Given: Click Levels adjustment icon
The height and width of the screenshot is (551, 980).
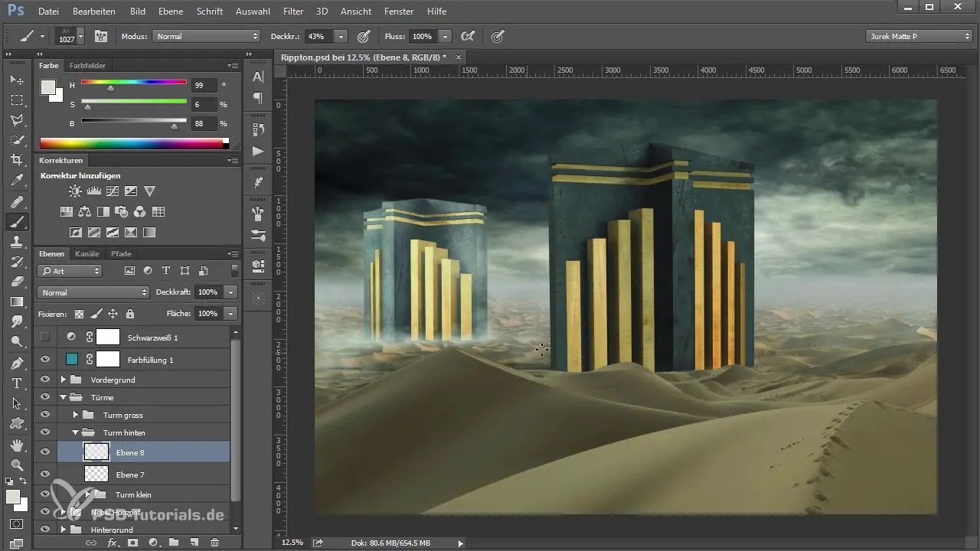Looking at the screenshot, I should coord(94,191).
